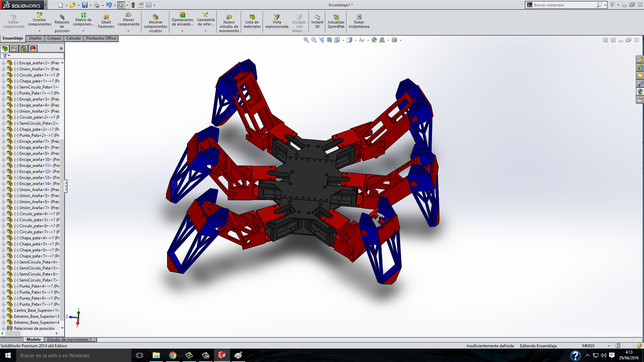Expand Relaciones de posición folder
Screen dimensions: 644x362
pos(3,328)
